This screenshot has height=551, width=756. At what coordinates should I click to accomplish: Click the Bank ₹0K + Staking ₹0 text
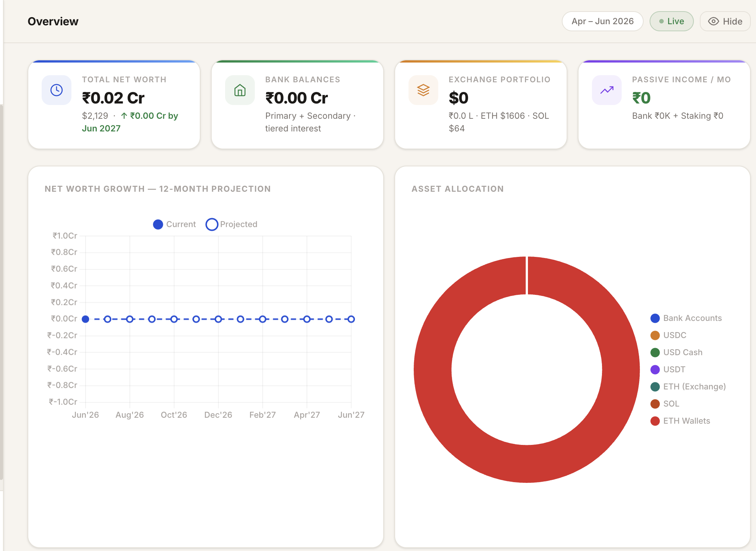click(x=677, y=116)
